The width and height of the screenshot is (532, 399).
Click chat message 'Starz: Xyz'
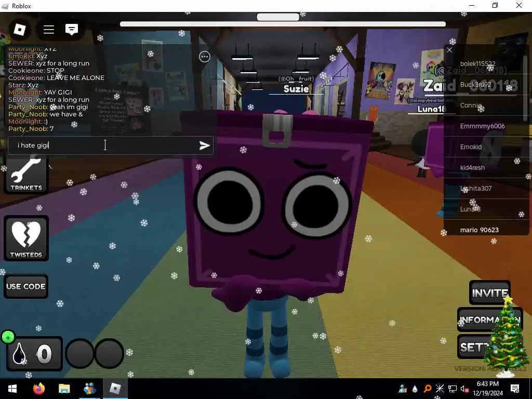pos(23,85)
